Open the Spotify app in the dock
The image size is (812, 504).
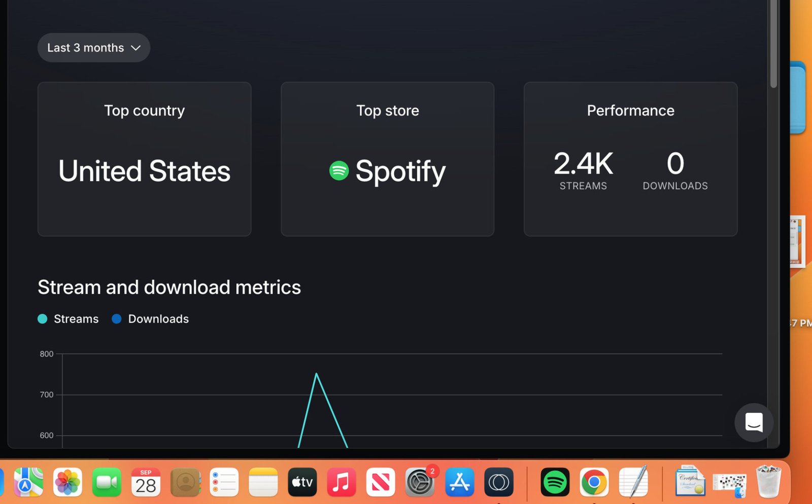(x=555, y=482)
